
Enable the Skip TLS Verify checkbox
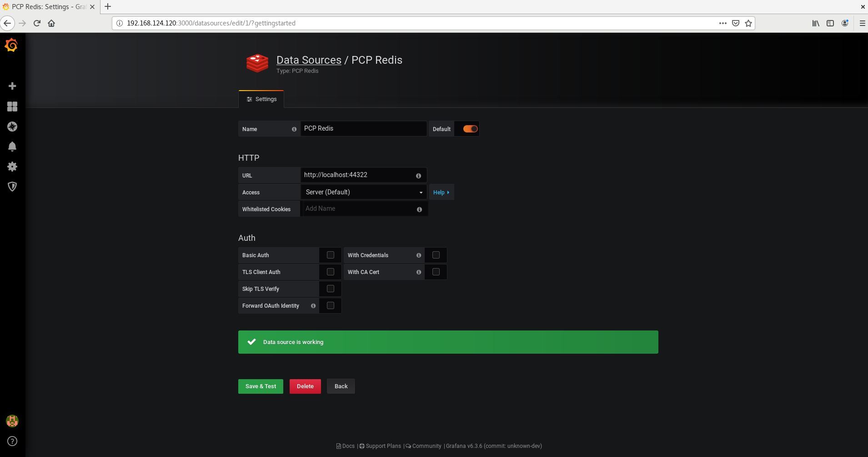coord(331,289)
